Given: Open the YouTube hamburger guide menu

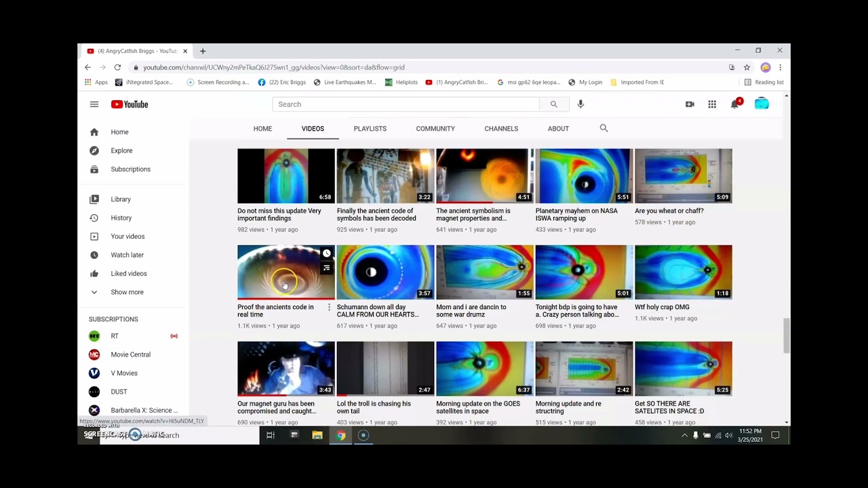Looking at the screenshot, I should 94,104.
